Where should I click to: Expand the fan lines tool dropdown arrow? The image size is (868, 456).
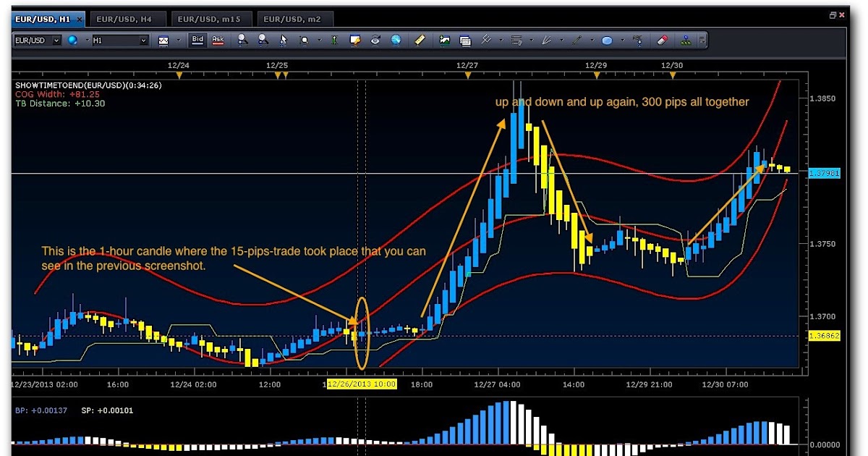coord(562,41)
